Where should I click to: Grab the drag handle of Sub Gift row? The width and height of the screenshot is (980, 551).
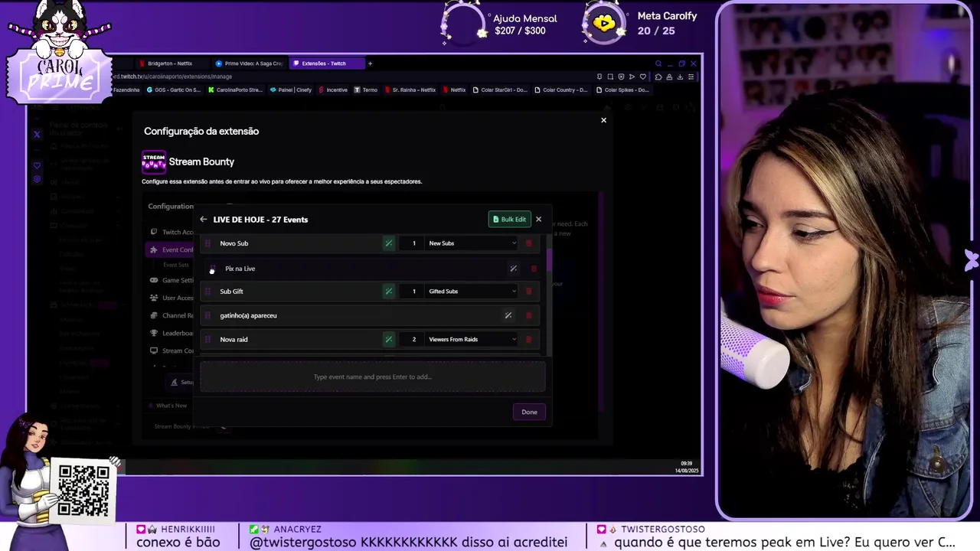tap(207, 292)
